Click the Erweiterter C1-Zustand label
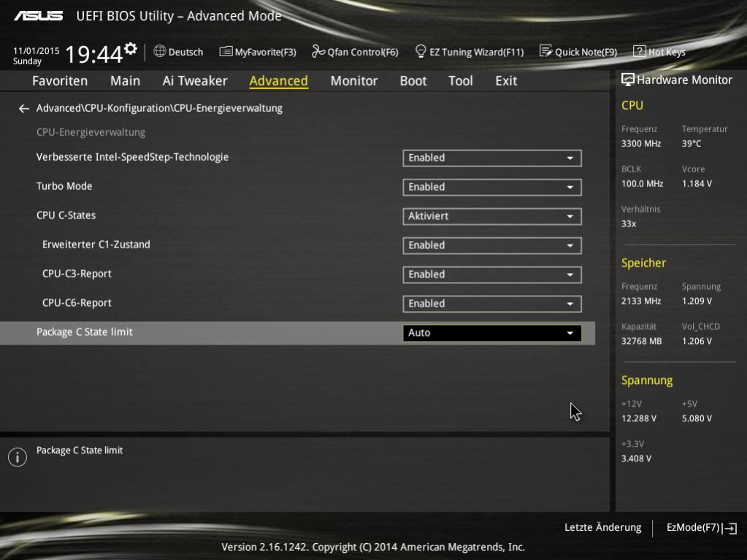The width and height of the screenshot is (747, 560). [x=96, y=245]
